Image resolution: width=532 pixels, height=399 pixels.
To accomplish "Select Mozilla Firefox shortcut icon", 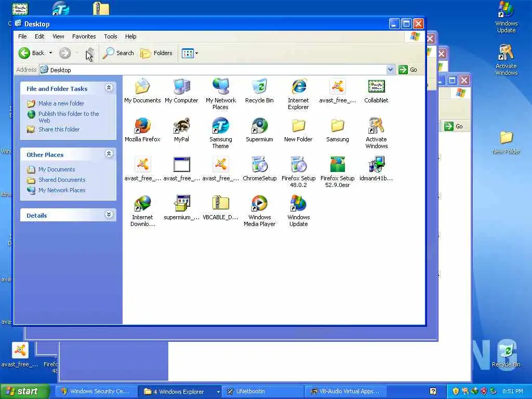I will click(142, 129).
